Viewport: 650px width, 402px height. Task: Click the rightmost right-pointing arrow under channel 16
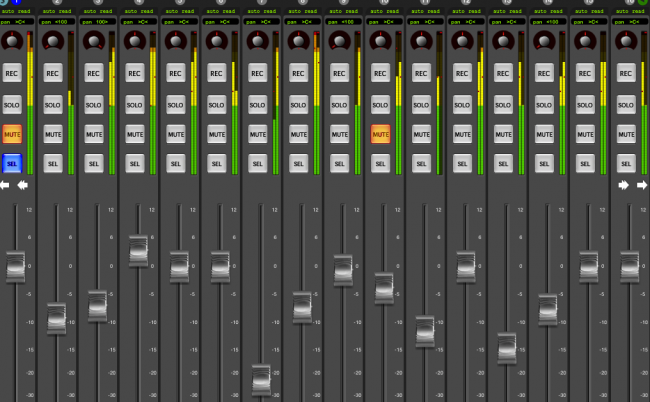[643, 185]
